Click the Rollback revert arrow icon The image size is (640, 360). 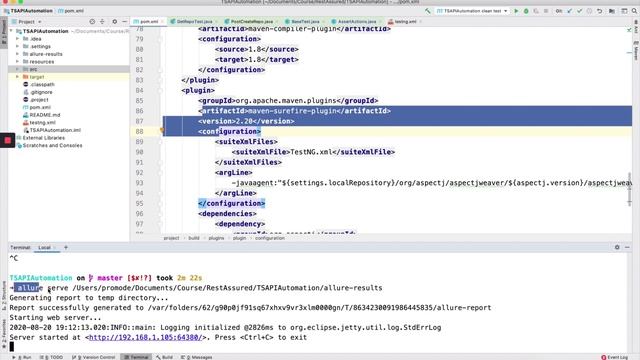(600, 11)
